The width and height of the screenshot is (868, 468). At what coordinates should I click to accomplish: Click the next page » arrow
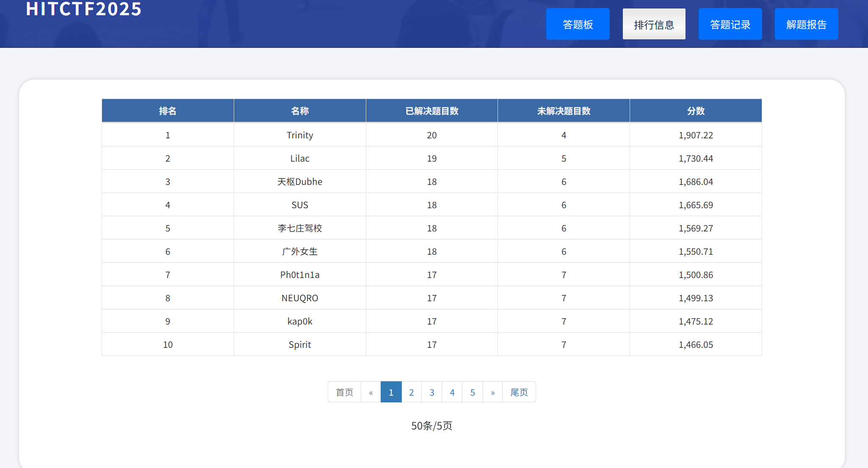[492, 392]
